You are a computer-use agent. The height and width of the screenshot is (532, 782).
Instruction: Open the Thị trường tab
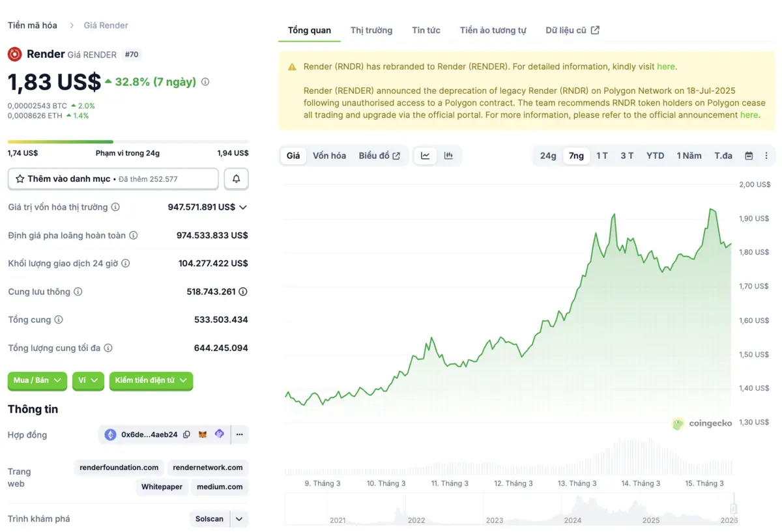coord(371,30)
